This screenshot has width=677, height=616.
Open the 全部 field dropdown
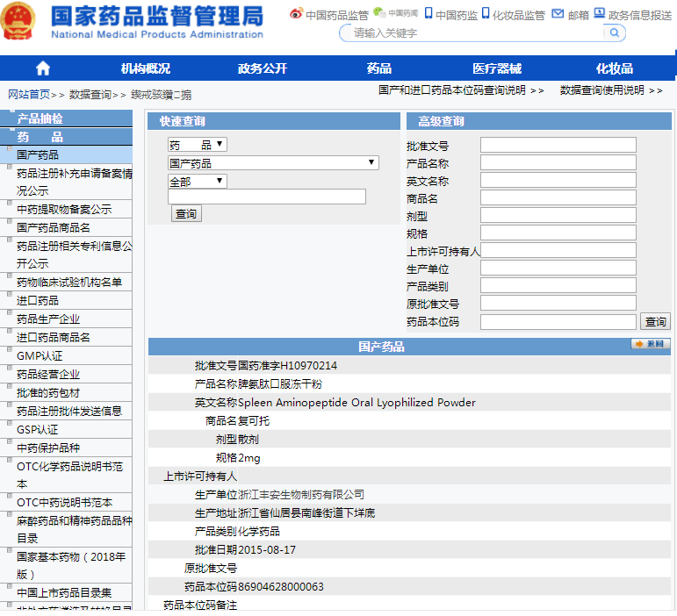pos(198,181)
